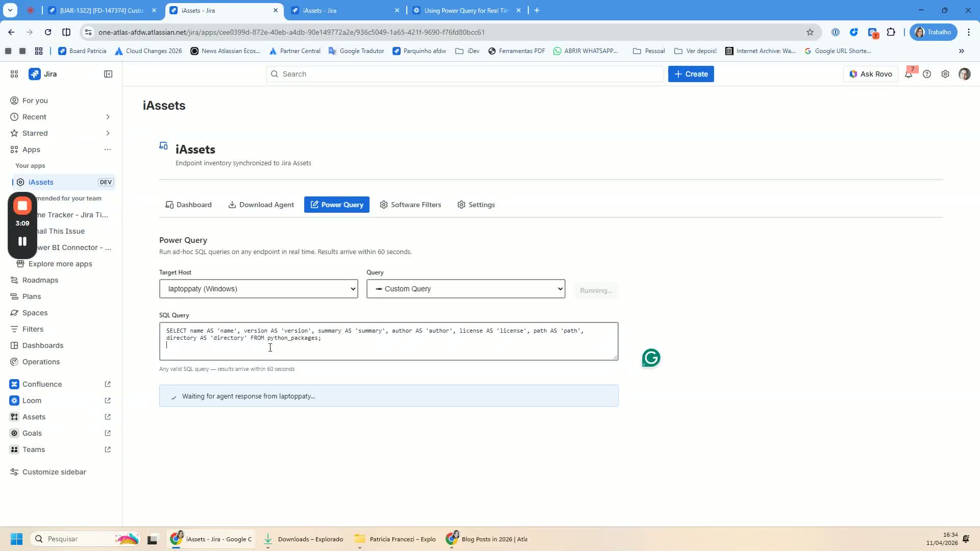Open user profile avatar menu

click(964, 74)
